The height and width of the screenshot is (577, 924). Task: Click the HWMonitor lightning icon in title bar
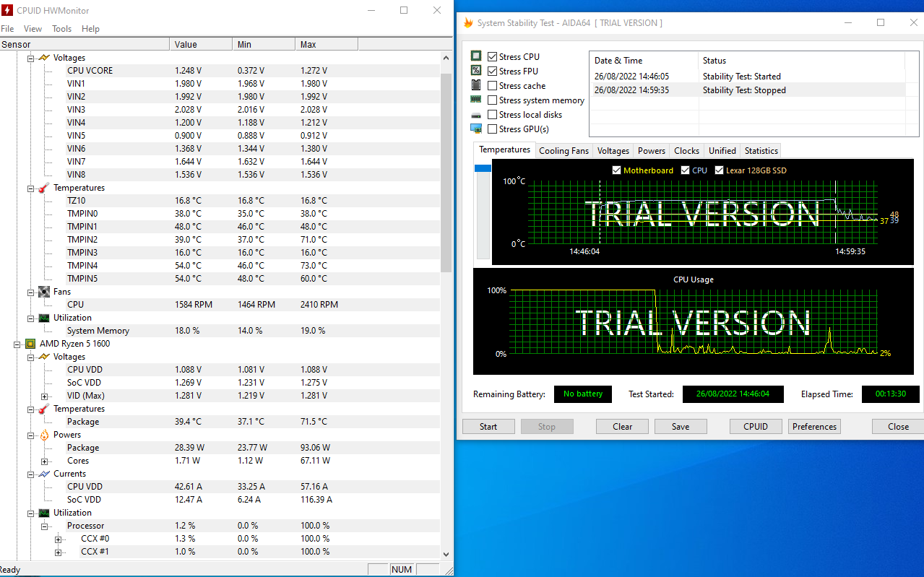[7, 11]
